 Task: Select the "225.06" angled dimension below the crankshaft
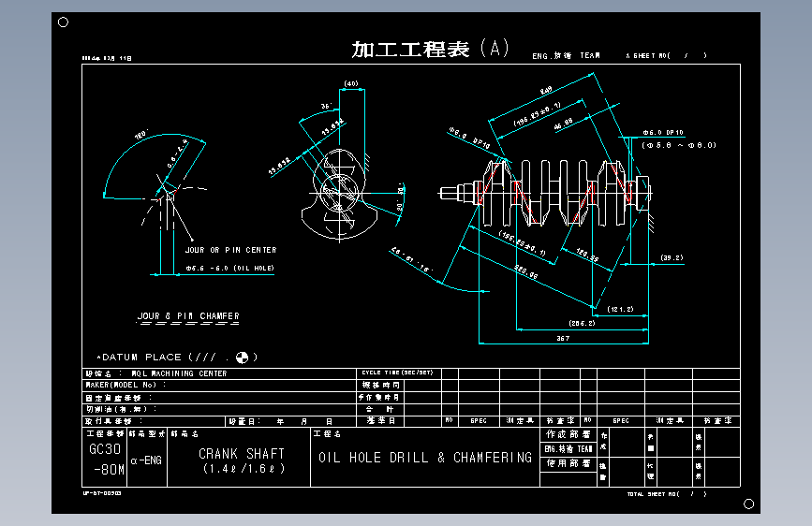click(x=525, y=271)
